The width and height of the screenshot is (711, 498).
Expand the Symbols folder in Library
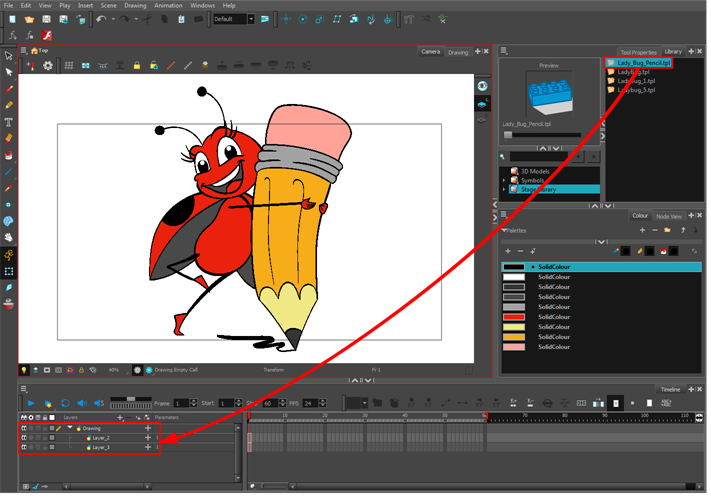pos(504,181)
